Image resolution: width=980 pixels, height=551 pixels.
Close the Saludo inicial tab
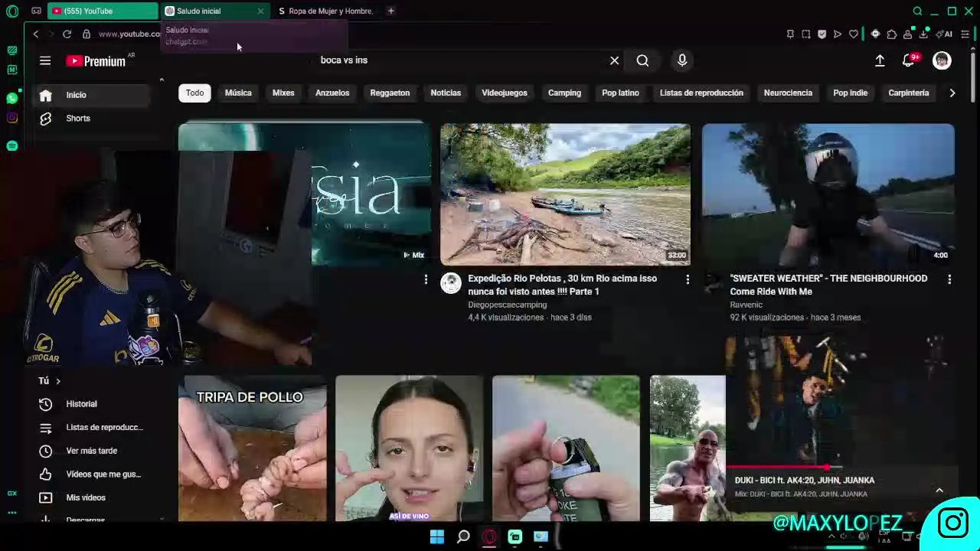click(260, 11)
